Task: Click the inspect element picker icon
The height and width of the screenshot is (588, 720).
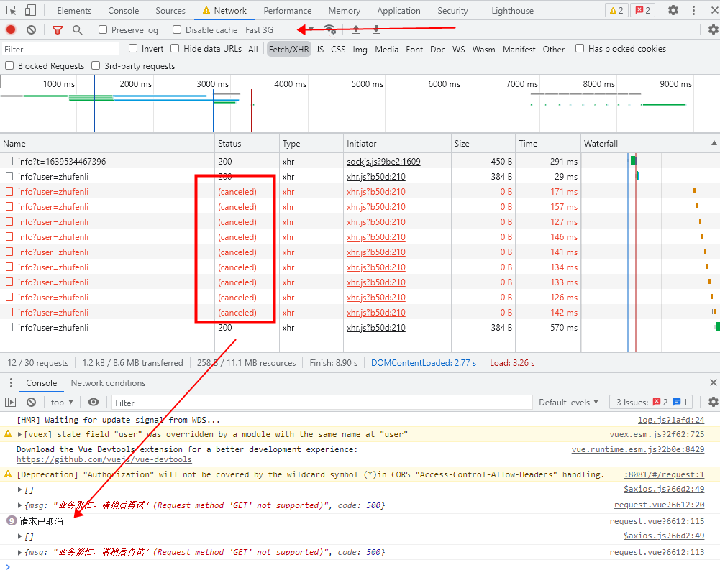Action: pos(11,11)
